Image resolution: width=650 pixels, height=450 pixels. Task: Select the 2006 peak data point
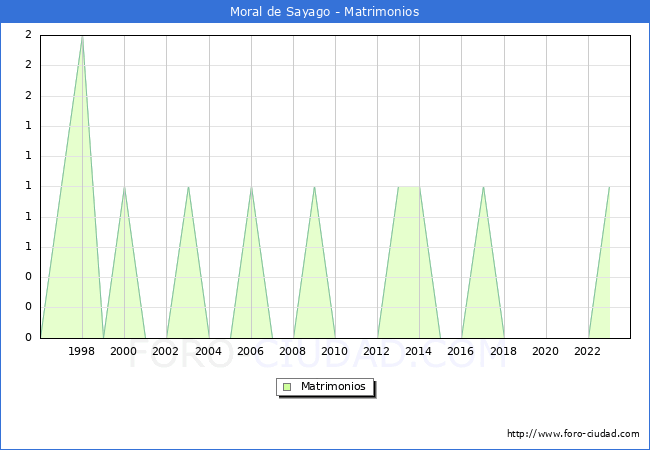click(x=251, y=187)
